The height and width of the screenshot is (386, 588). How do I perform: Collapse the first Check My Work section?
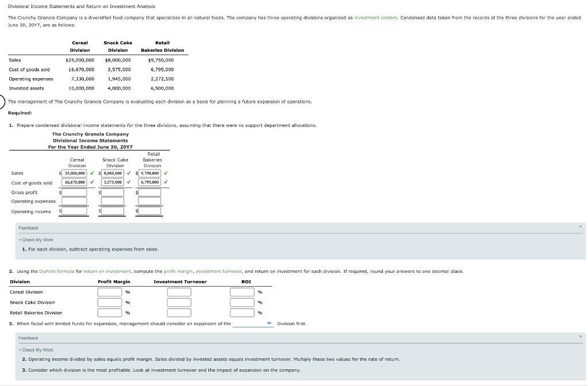coord(20,240)
